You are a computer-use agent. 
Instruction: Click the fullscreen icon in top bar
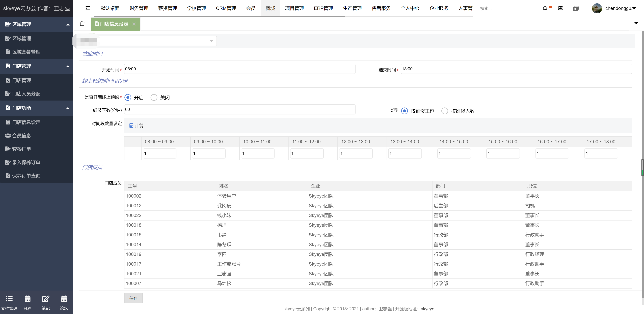click(560, 8)
